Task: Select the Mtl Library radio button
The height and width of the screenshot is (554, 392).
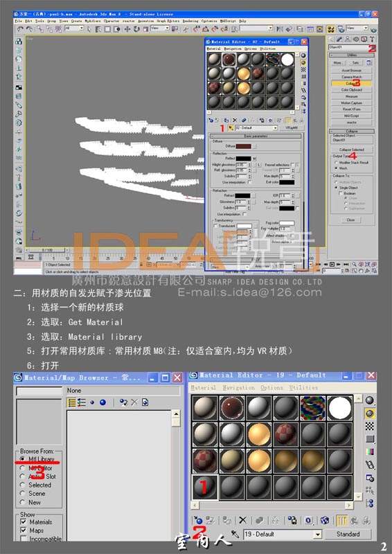Action: [x=23, y=458]
